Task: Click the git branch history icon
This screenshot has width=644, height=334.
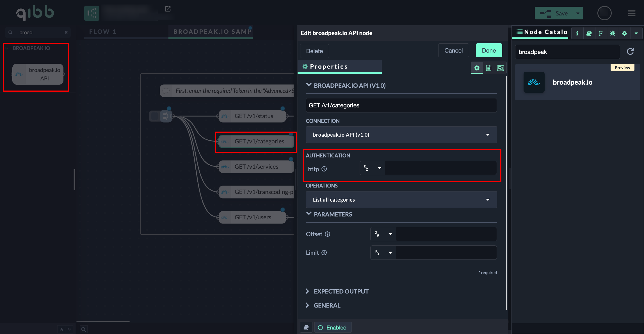Action: (x=601, y=33)
